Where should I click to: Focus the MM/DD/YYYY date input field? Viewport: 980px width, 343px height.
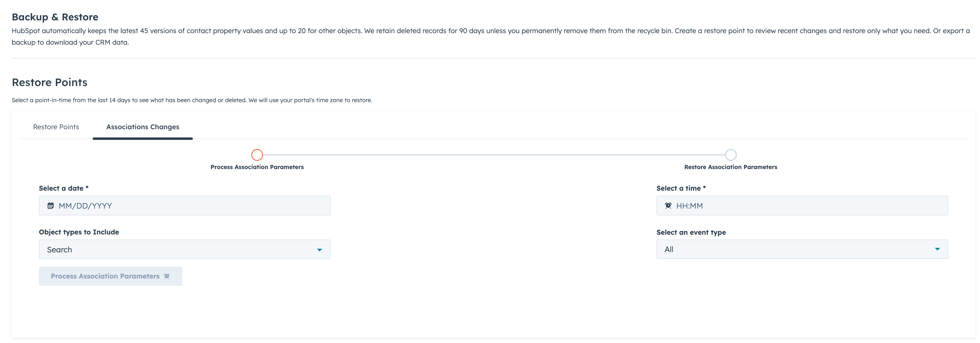[190, 206]
